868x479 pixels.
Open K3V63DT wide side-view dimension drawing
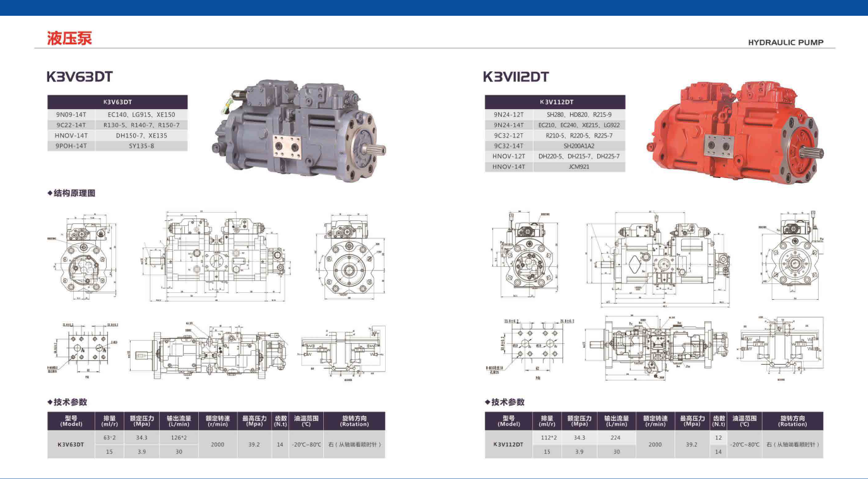pos(218,256)
